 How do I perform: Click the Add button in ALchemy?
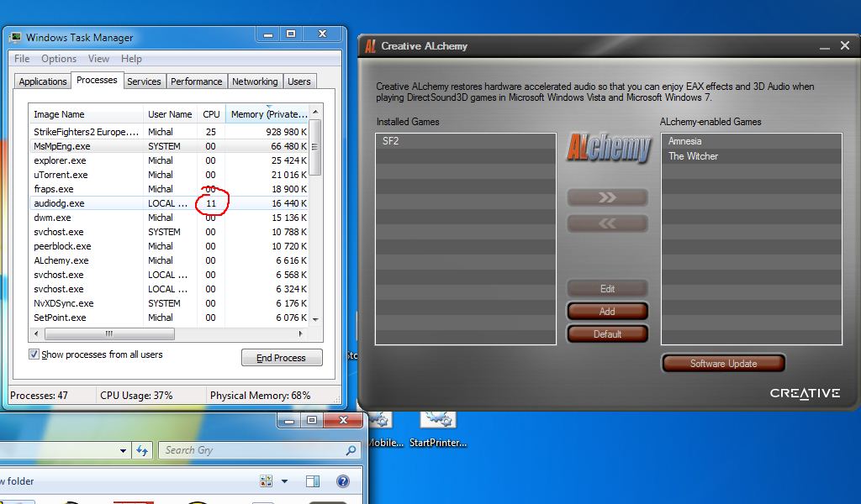coord(607,312)
